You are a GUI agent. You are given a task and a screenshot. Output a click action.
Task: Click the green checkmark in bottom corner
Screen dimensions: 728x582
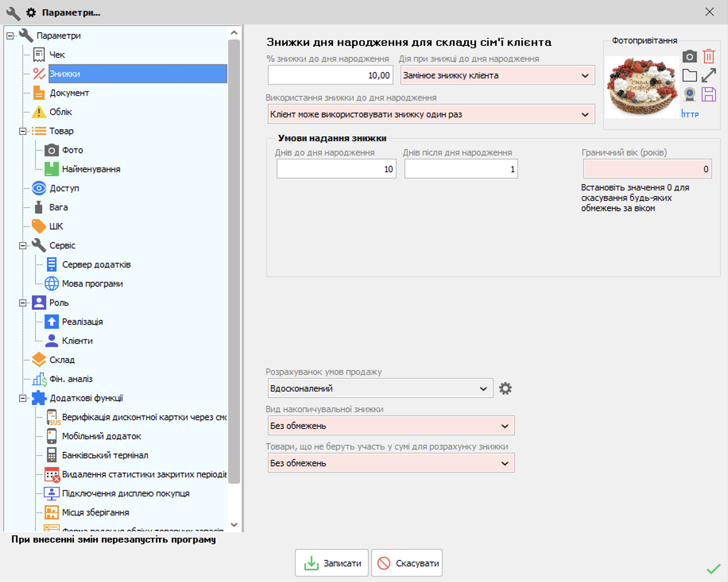click(x=713, y=569)
